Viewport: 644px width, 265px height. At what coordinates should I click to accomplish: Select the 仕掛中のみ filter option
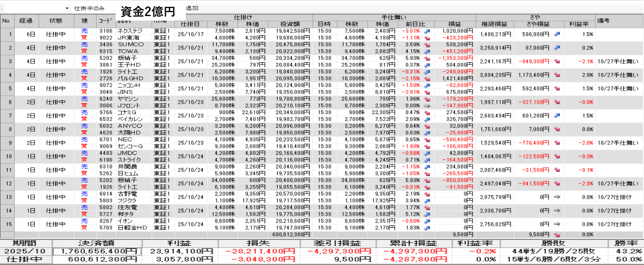pos(89,9)
